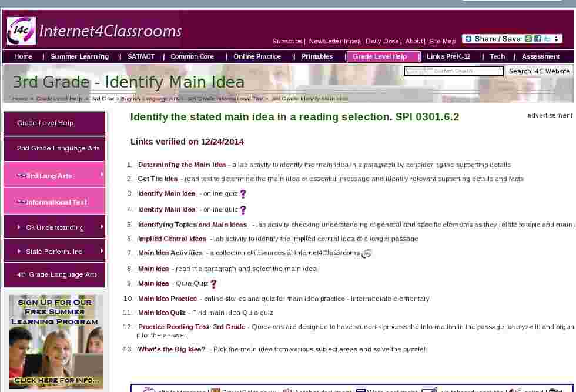Viewport: 576px width, 392px height.
Task: Click the About link
Action: 414,41
